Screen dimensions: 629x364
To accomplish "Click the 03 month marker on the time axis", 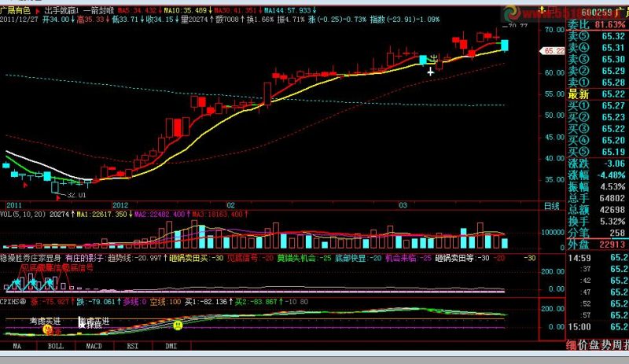I will click(x=403, y=205).
